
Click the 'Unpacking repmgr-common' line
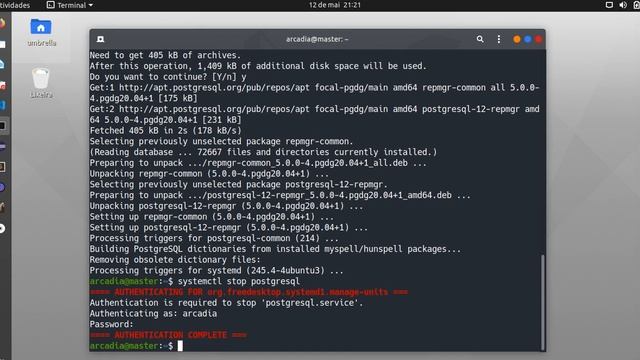[209, 173]
